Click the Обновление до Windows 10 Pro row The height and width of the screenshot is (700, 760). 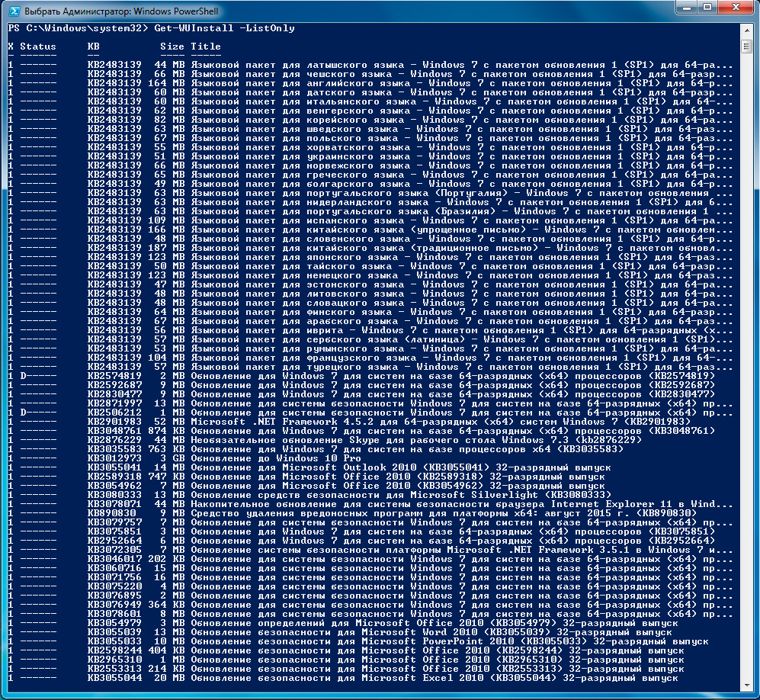184,458
